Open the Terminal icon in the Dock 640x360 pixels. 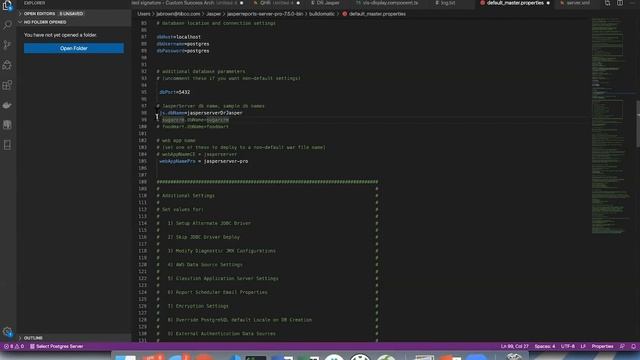256,358
